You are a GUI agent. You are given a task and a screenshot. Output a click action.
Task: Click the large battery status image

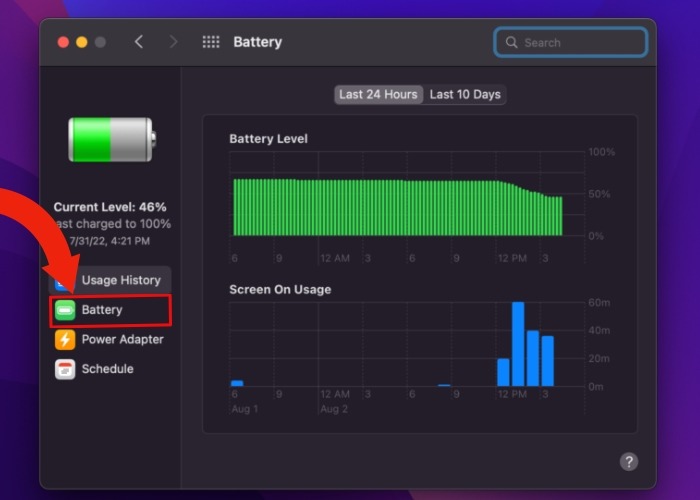pos(111,139)
